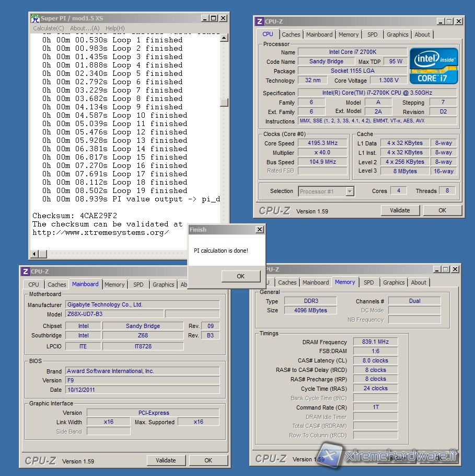Open the Processor #1 selection dropdown
475x476 pixels.
[x=350, y=191]
